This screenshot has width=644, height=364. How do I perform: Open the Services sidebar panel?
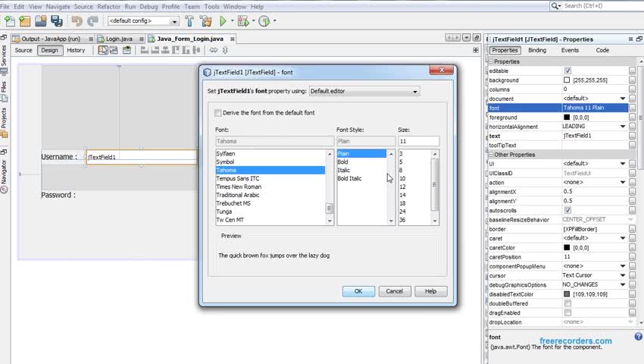tap(4, 60)
